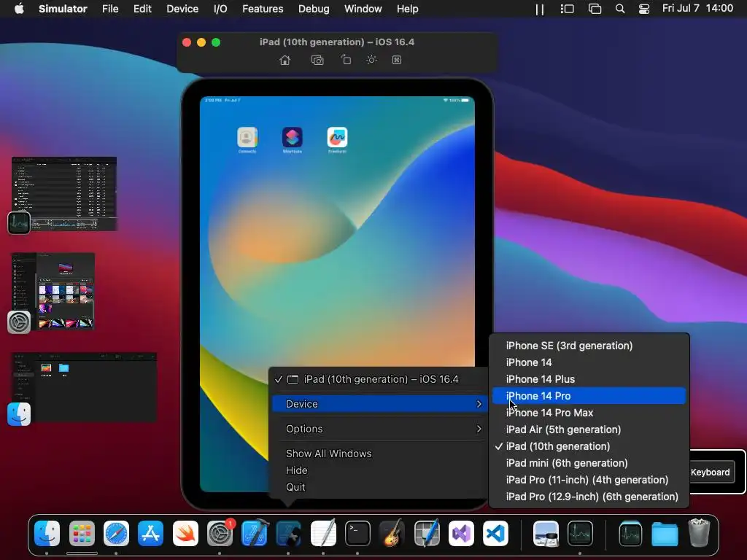The height and width of the screenshot is (560, 747).
Task: Open the Edit menu
Action: pos(142,9)
